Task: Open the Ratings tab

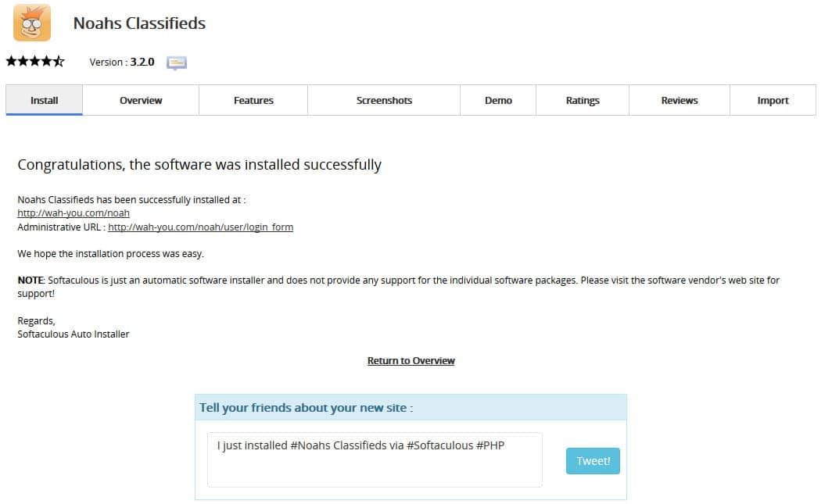Action: (583, 100)
